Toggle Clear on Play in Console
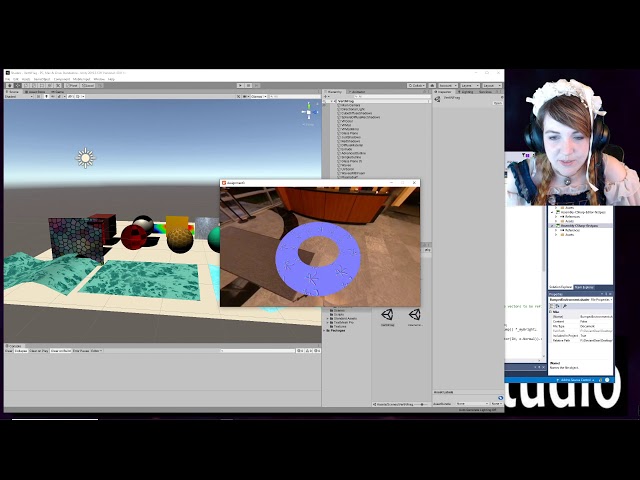Viewport: 640px width, 480px height. point(39,351)
